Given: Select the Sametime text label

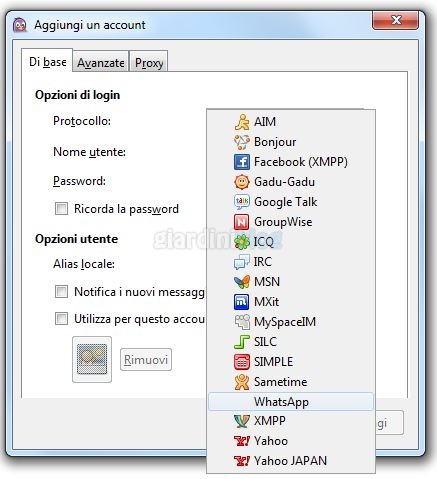Looking at the screenshot, I should [x=281, y=382].
